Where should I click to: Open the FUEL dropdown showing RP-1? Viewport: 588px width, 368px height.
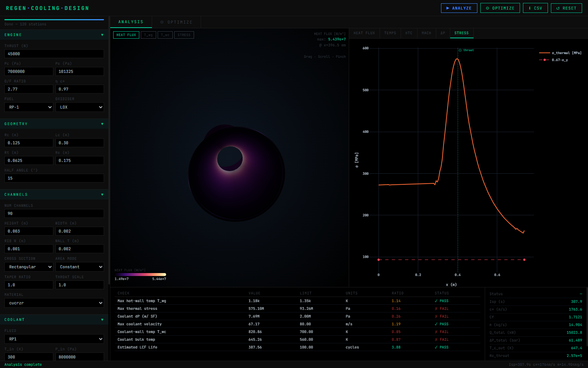point(29,107)
